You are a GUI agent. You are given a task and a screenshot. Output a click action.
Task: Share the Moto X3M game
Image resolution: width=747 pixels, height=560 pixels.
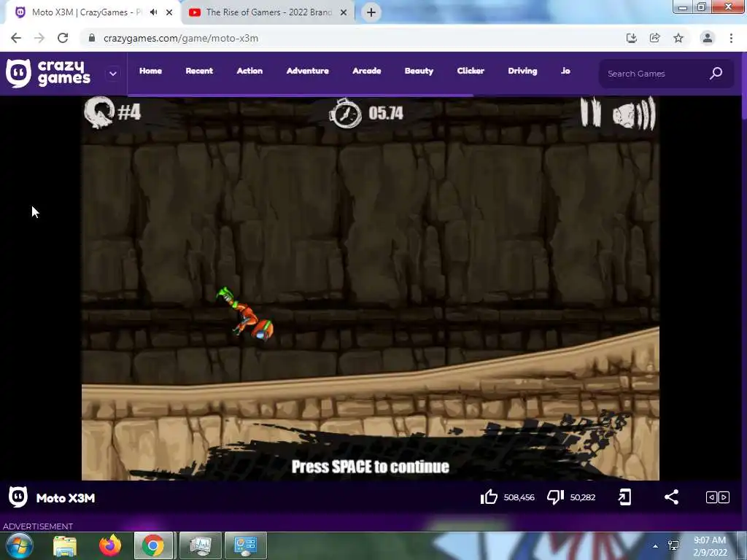click(x=671, y=497)
